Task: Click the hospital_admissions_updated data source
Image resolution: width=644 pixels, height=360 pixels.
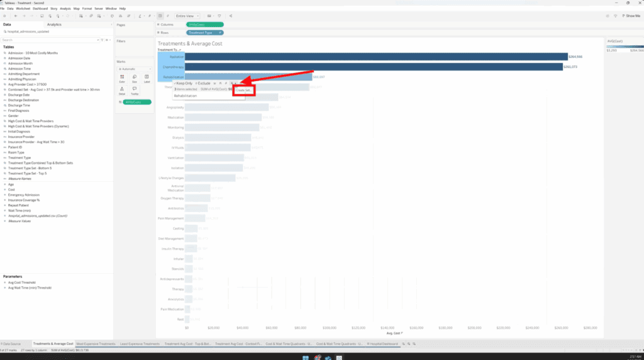Action: 28,31
